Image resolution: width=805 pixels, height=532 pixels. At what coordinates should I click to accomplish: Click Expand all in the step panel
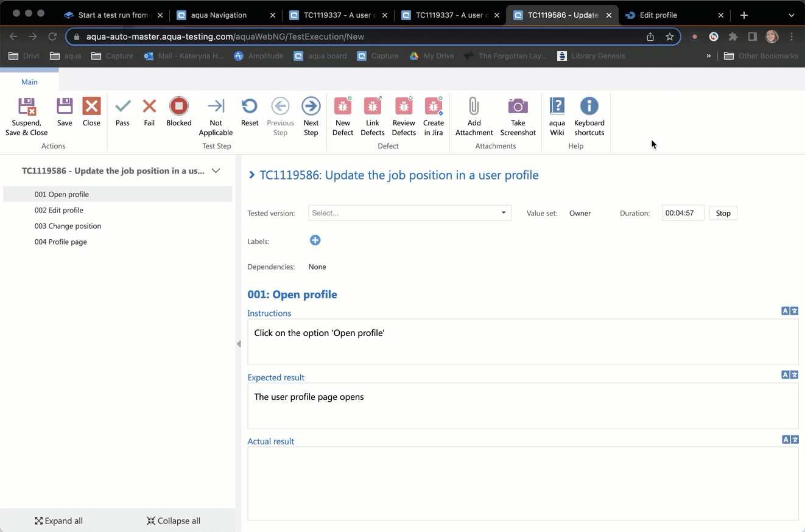click(x=58, y=520)
